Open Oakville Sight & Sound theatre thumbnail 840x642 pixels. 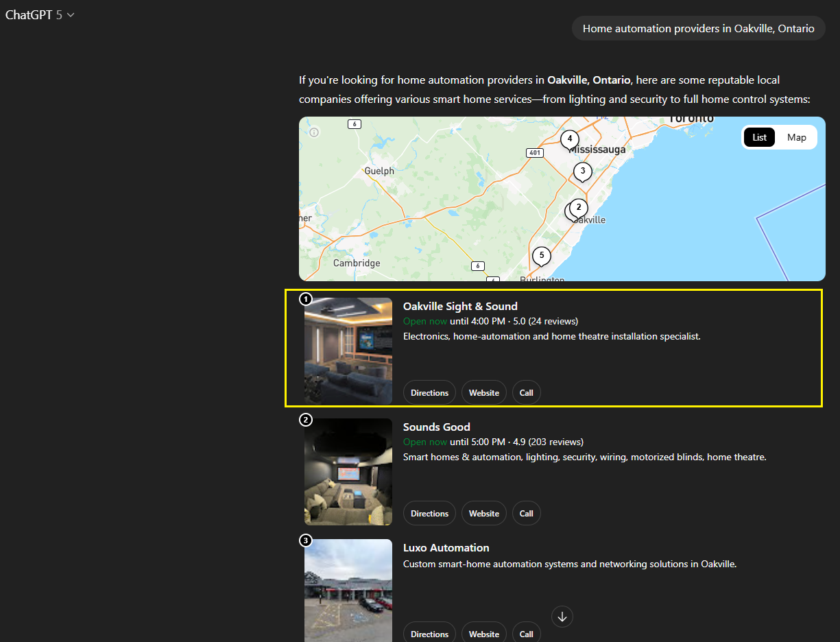pos(348,351)
